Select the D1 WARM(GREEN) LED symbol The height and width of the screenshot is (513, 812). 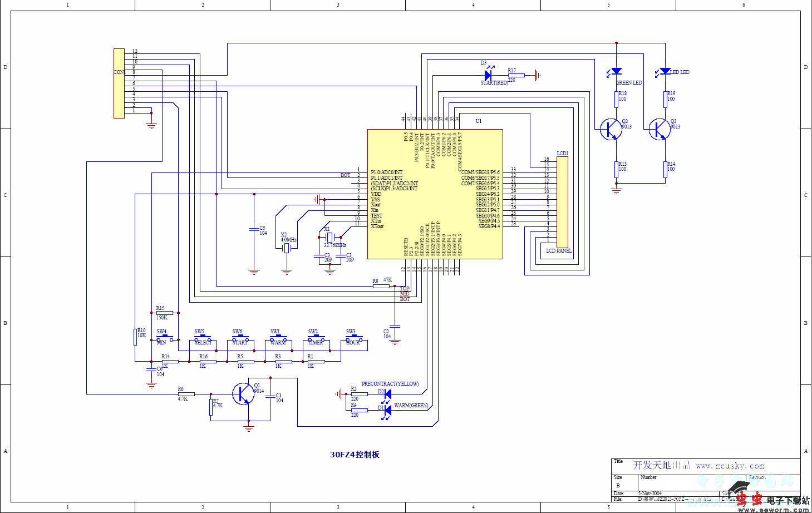coord(387,410)
